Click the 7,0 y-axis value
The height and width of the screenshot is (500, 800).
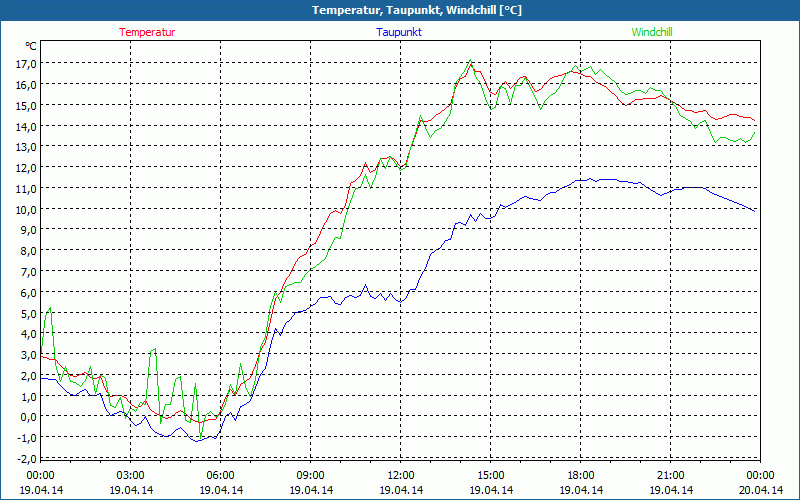(29, 272)
